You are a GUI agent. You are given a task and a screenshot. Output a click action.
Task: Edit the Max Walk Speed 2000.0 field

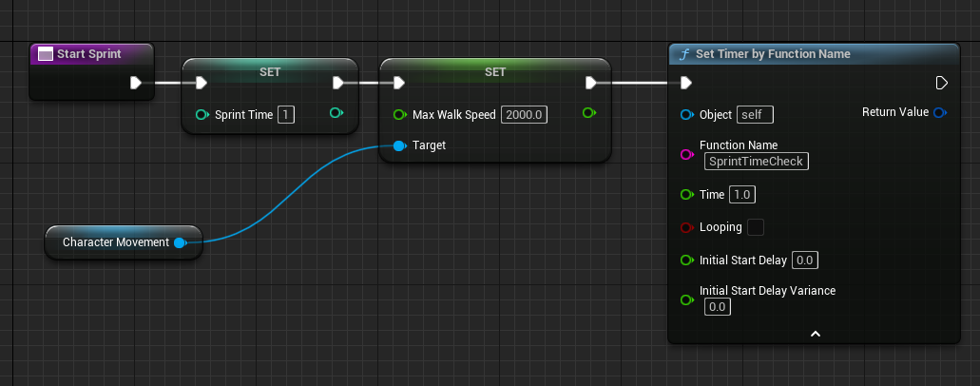click(x=525, y=114)
